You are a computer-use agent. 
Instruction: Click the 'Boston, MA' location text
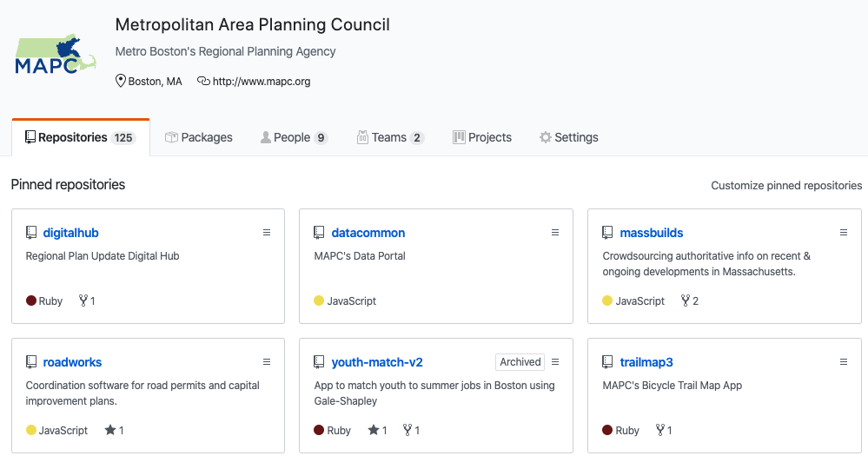(155, 82)
